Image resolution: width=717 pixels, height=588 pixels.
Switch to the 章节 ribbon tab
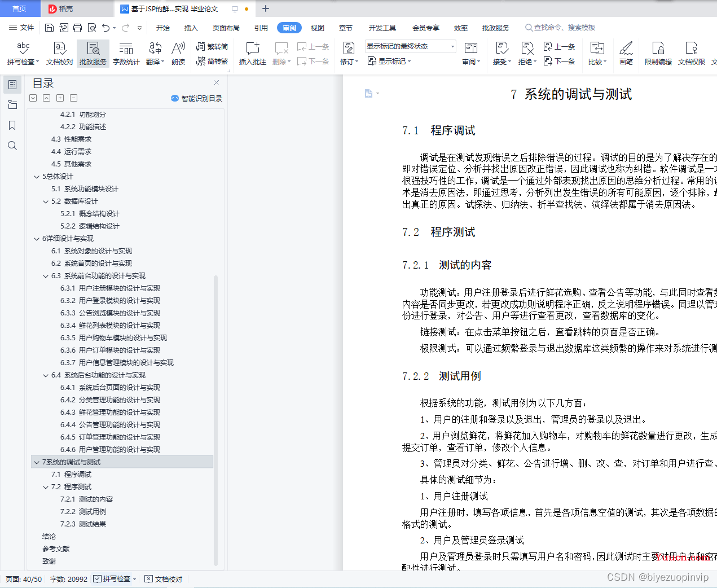346,28
